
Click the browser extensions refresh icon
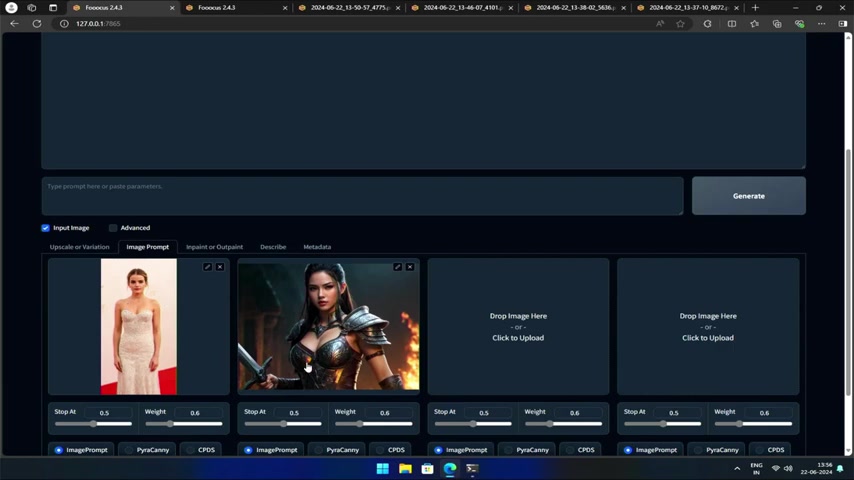707,24
